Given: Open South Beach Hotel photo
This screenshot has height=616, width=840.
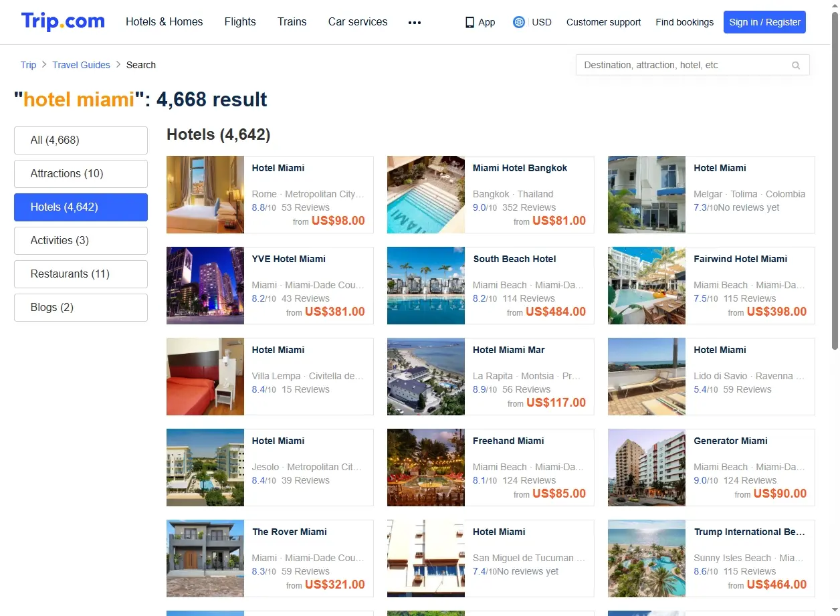Looking at the screenshot, I should 426,286.
